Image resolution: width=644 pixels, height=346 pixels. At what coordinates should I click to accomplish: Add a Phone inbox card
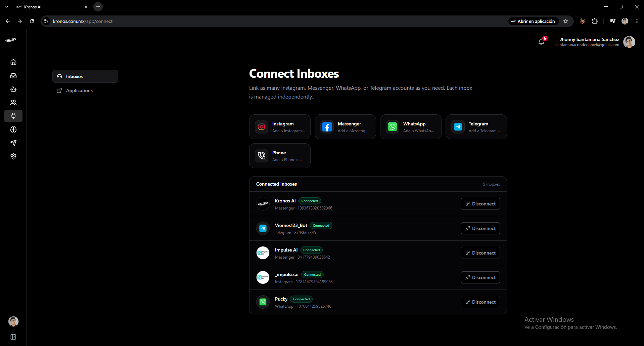280,156
